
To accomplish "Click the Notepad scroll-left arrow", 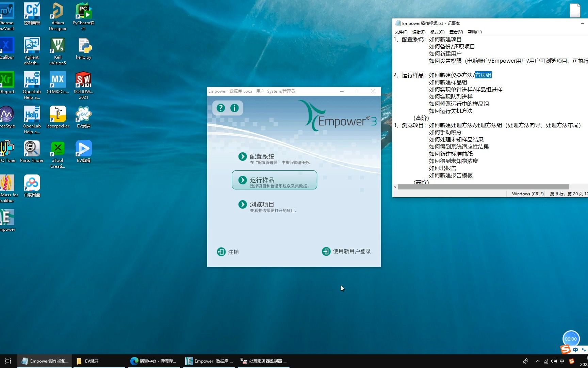I will click(x=395, y=187).
